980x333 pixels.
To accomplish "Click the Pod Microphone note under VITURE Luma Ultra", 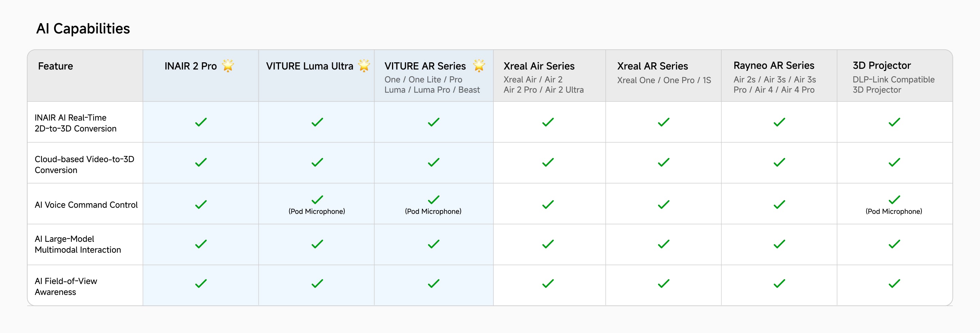I will pos(316,211).
